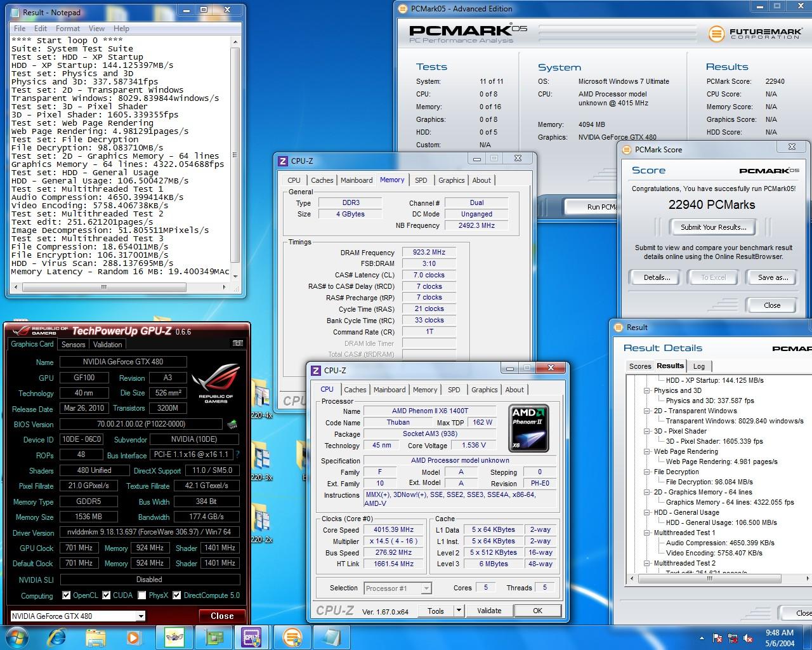The width and height of the screenshot is (812, 650).
Task: Click Submit Your Results button
Action: click(714, 227)
